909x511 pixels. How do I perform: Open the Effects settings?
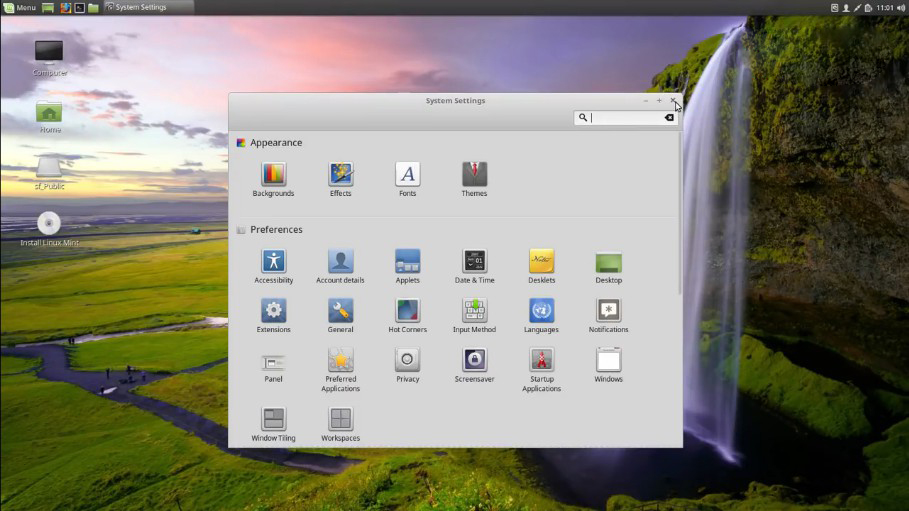(x=340, y=179)
